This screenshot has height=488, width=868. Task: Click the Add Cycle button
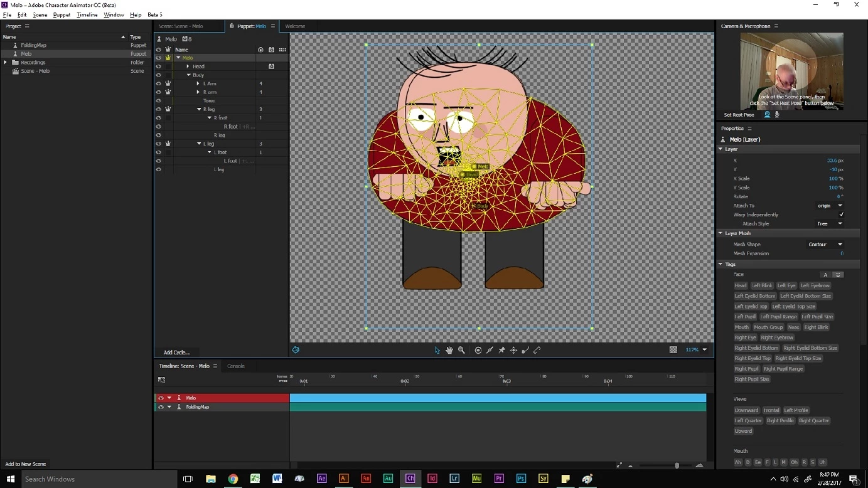click(176, 353)
